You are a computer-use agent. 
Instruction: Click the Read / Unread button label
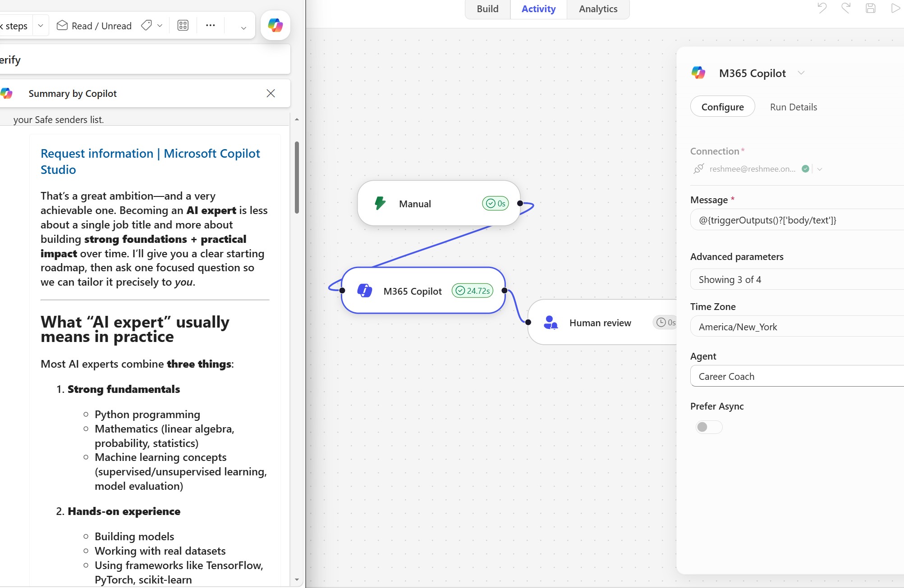[101, 26]
